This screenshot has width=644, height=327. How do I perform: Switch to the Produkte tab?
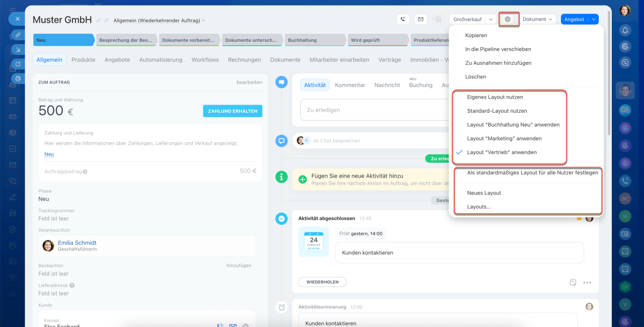[x=83, y=59]
